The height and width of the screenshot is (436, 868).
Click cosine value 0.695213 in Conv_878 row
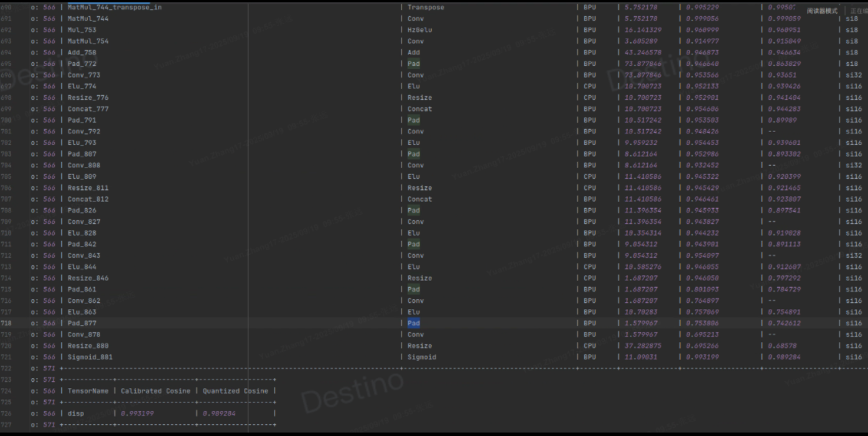click(702, 334)
